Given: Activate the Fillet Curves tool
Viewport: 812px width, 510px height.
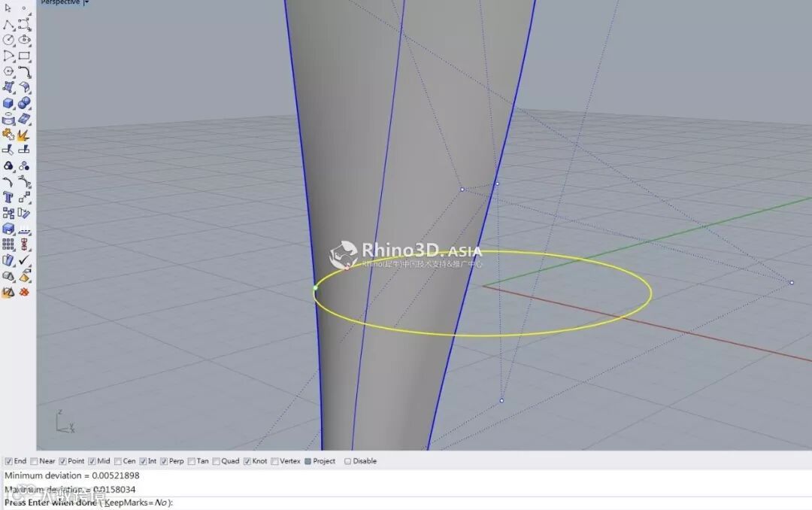Looking at the screenshot, I should tap(24, 71).
